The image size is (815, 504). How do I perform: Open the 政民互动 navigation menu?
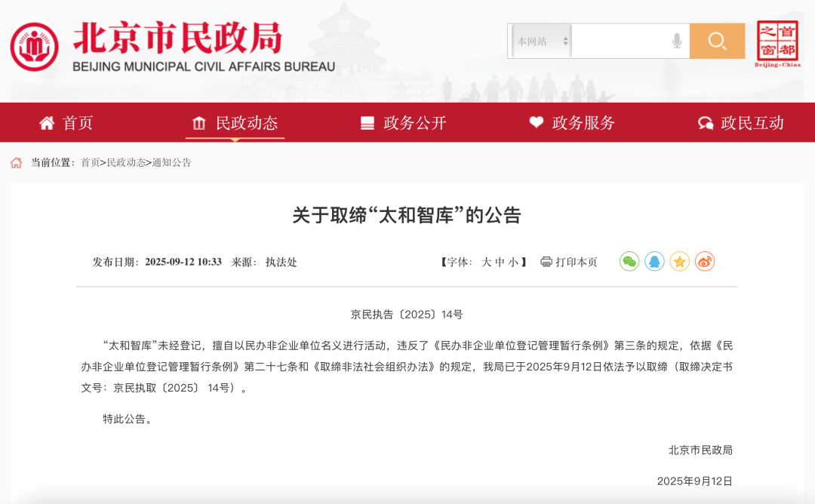tap(741, 123)
